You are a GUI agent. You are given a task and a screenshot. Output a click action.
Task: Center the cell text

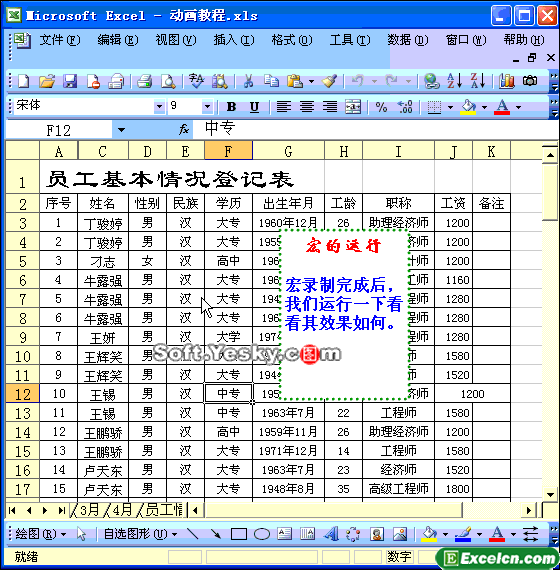[307, 107]
